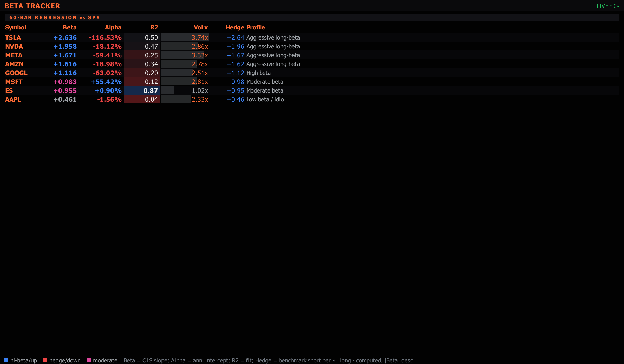Image resolution: width=624 pixels, height=364 pixels.
Task: Click NVDA beta value +1.958
Action: (x=65, y=46)
